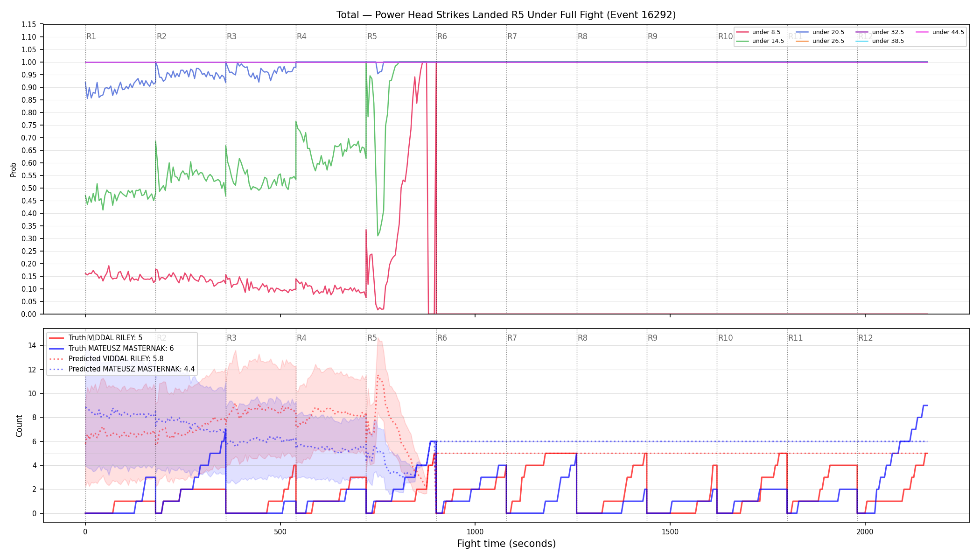
Task: Click the 'under 32.5' legend label
Action: pos(888,32)
